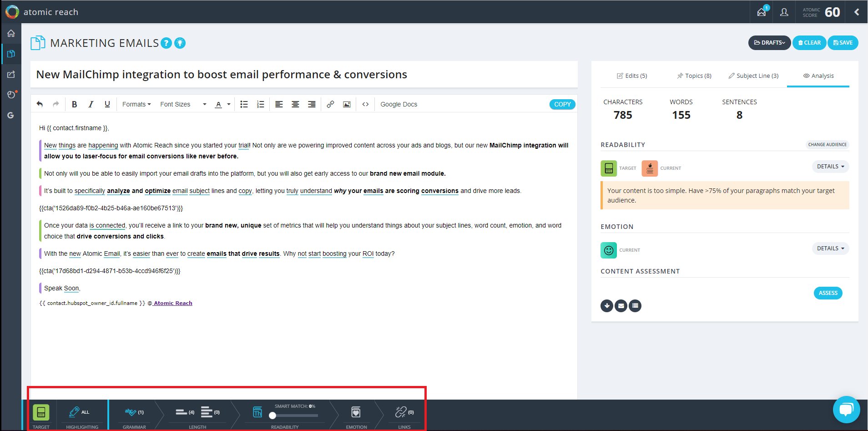Click the Atomic Score 60 indicator
This screenshot has width=868, height=431.
[x=821, y=12]
